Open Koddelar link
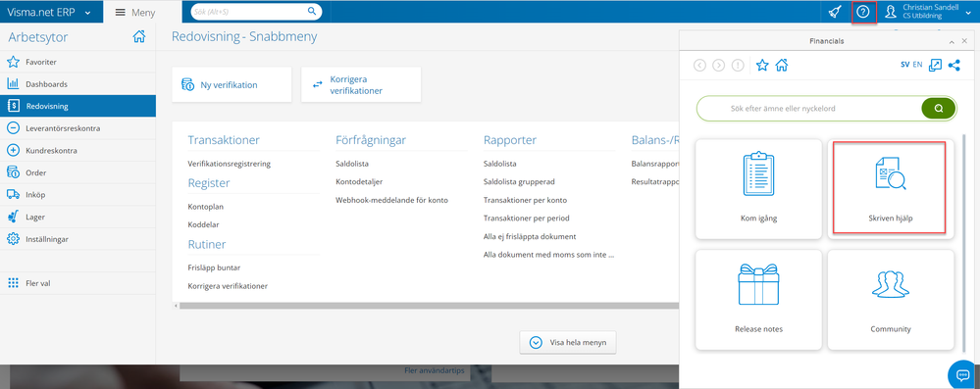This screenshot has height=389, width=980. point(204,224)
